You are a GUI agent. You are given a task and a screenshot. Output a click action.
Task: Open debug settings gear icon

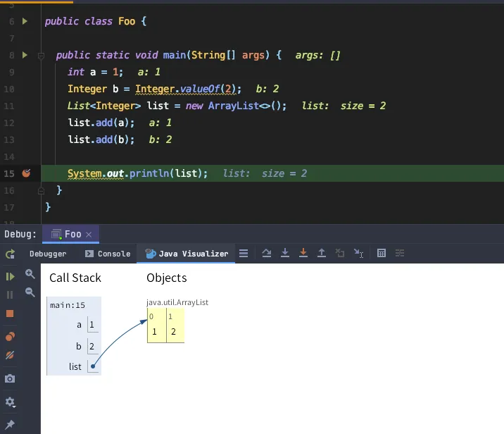click(x=10, y=402)
